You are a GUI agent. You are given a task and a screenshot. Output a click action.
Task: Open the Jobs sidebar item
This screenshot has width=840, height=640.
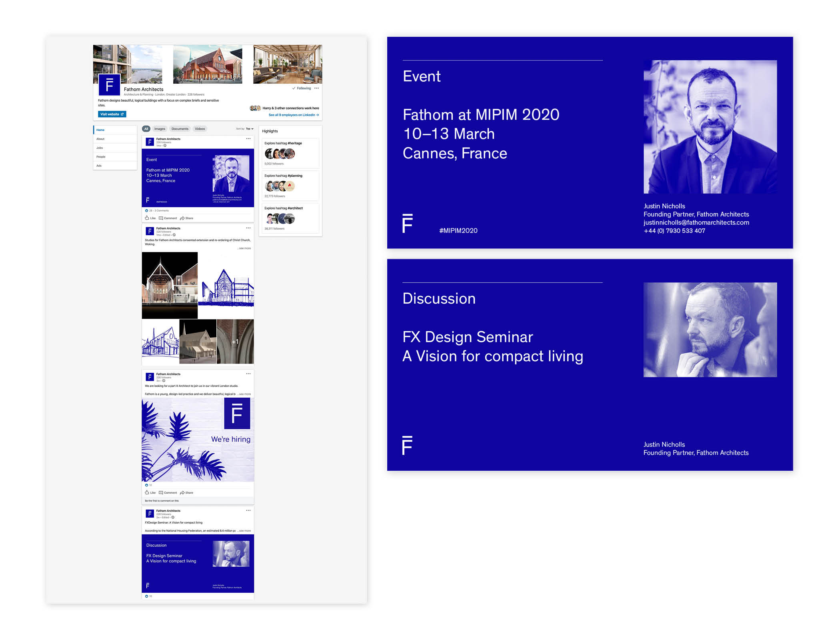click(115, 148)
